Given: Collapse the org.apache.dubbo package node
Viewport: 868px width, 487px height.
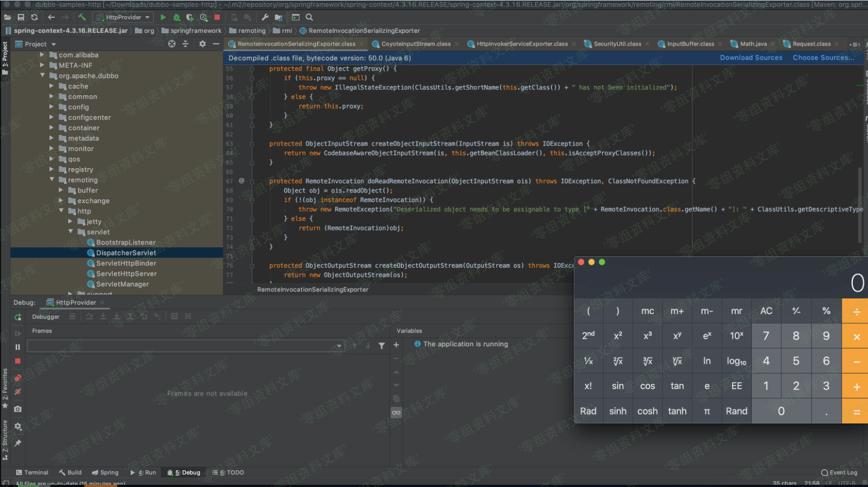Looking at the screenshot, I should [42, 76].
